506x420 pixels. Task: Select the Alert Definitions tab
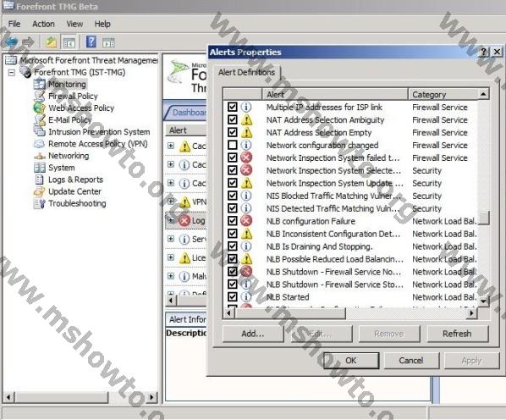click(x=246, y=72)
